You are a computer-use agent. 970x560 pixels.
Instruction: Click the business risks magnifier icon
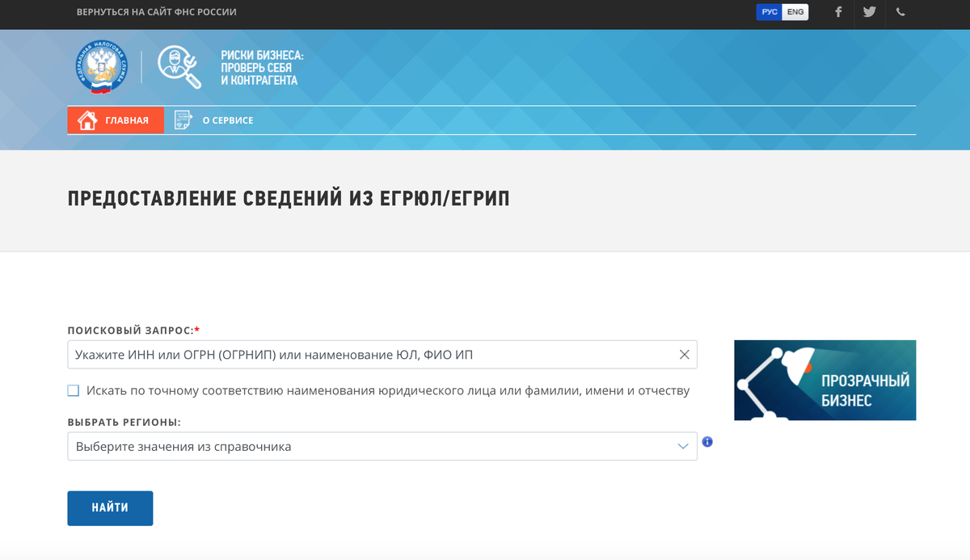pos(179,68)
